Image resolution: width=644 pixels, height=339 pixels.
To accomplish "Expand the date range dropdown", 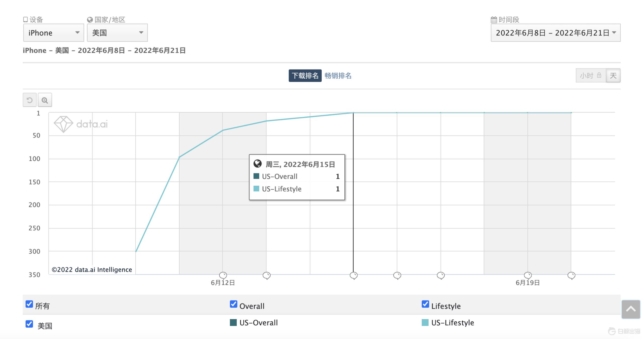I will 555,33.
